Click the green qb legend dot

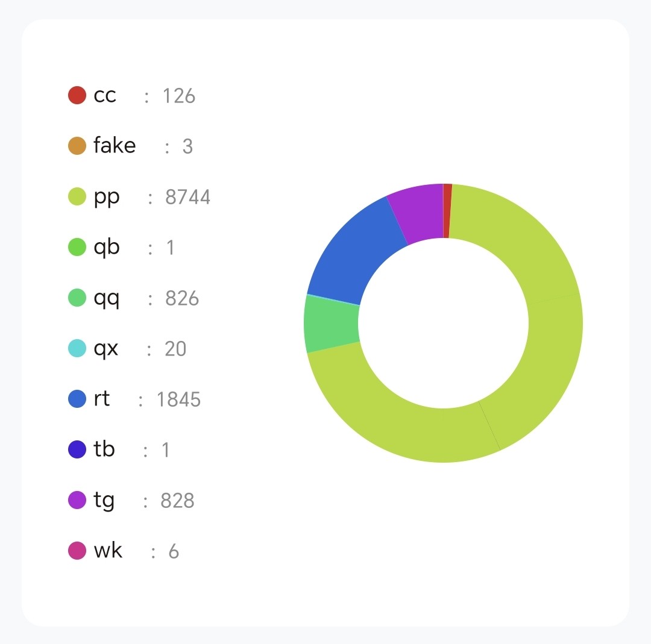(77, 247)
